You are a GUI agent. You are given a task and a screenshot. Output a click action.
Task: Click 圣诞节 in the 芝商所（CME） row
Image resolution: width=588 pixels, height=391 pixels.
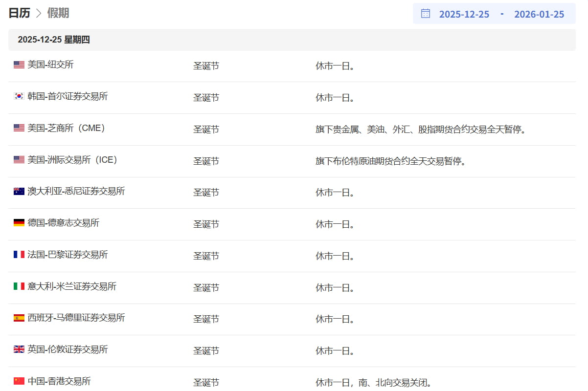click(x=206, y=130)
